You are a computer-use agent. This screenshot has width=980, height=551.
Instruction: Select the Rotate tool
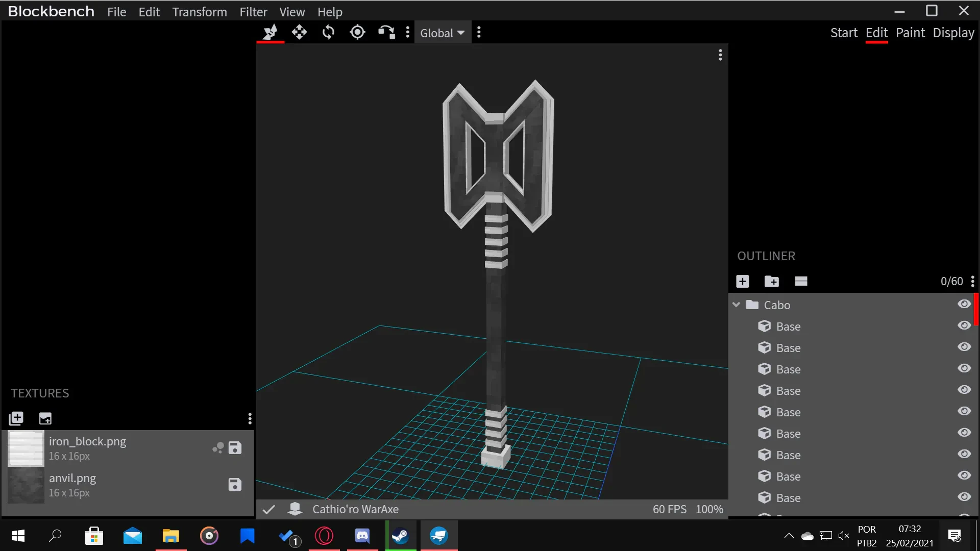tap(328, 32)
